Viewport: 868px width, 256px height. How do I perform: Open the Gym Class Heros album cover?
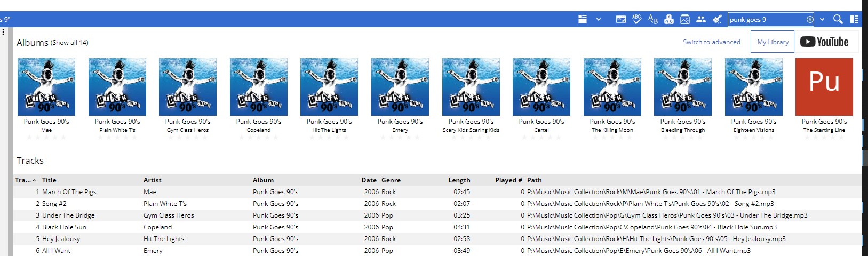188,87
